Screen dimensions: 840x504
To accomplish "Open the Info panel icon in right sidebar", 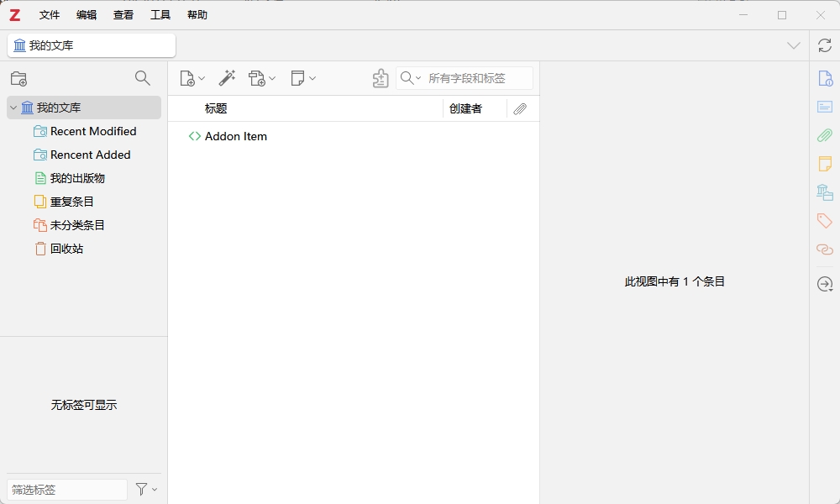I will click(824, 78).
